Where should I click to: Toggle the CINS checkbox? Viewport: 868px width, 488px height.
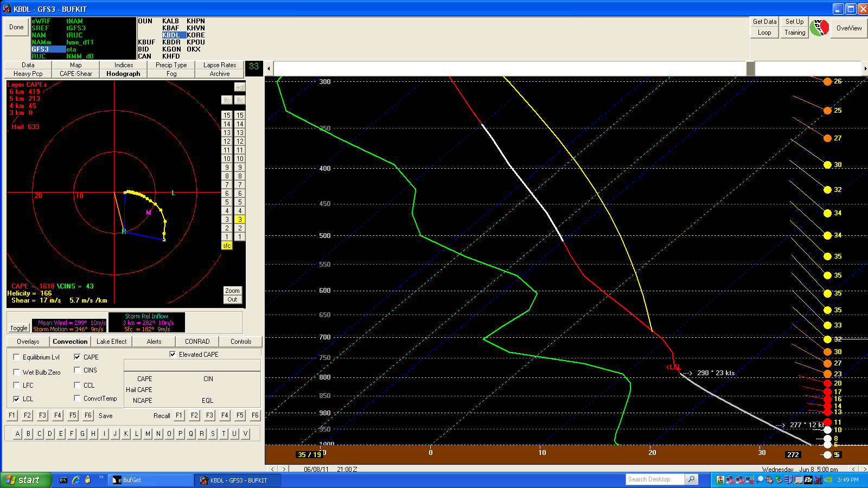click(x=78, y=370)
